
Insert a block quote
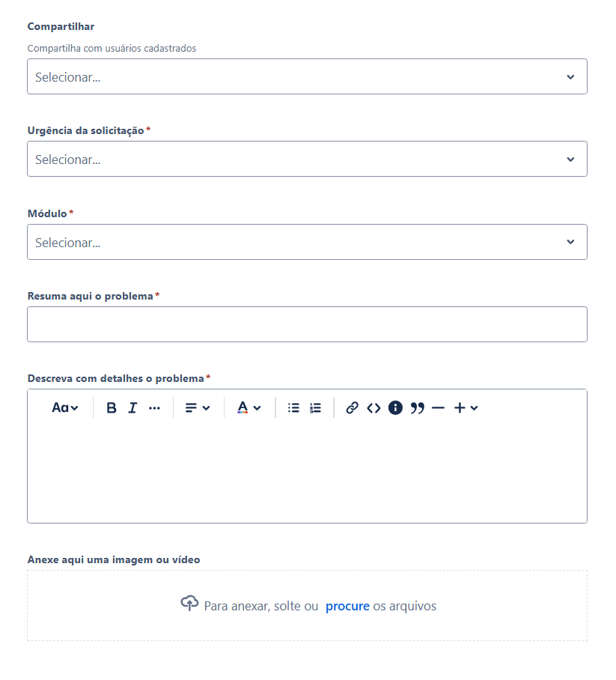pos(417,407)
